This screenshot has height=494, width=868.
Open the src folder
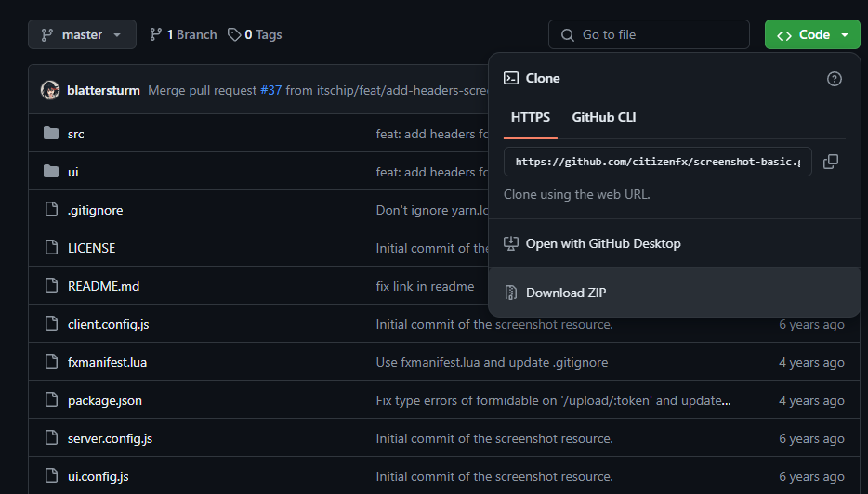[76, 134]
